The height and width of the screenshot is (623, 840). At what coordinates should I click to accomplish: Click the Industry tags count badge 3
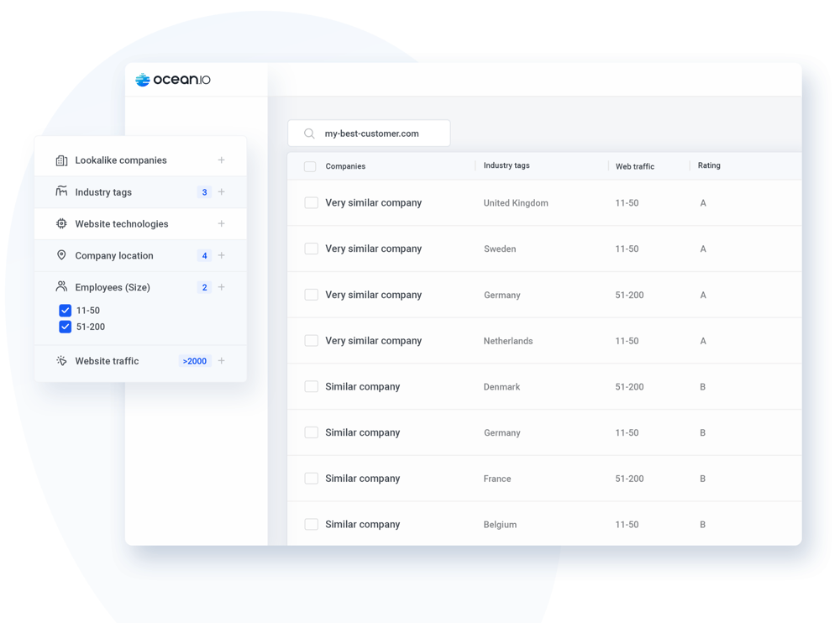204,191
